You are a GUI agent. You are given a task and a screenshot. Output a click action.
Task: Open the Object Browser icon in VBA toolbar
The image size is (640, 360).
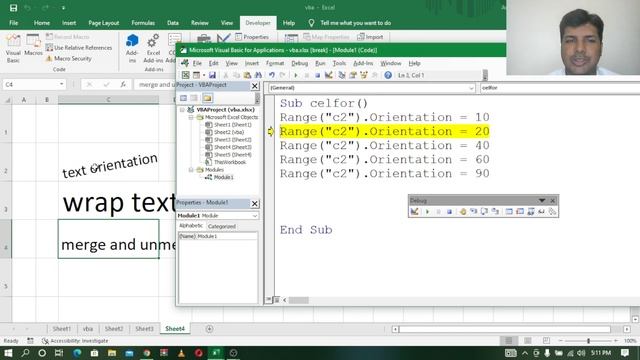pyautogui.click(x=364, y=75)
